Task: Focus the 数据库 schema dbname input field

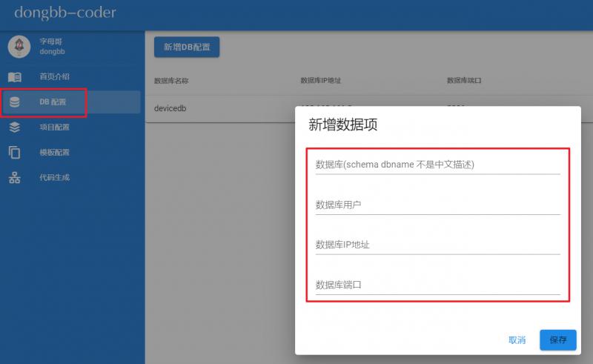Action: point(438,165)
